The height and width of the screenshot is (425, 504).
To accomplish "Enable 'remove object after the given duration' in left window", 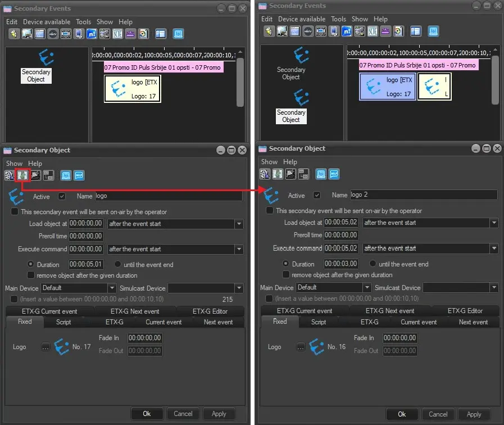I will click(x=31, y=275).
